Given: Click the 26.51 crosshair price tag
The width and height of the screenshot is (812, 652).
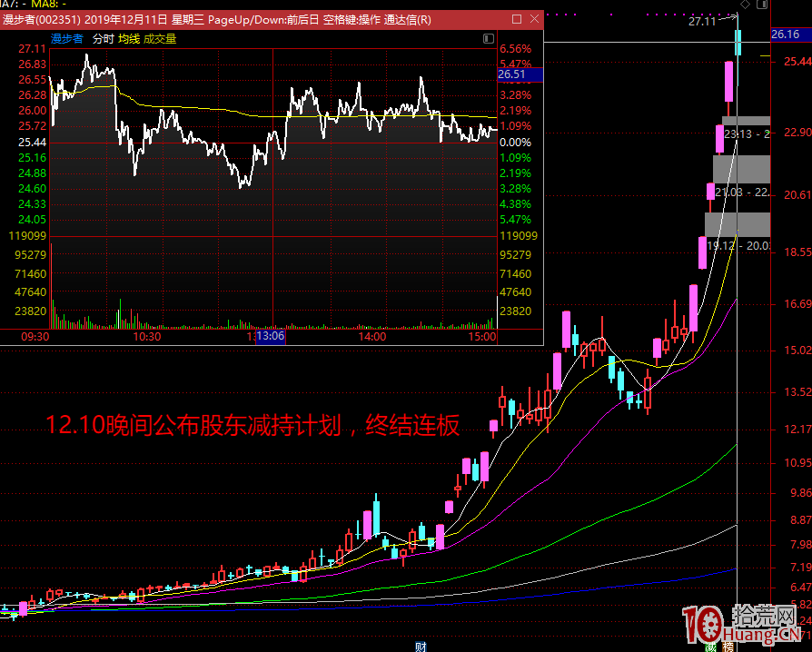Looking at the screenshot, I should 520,74.
